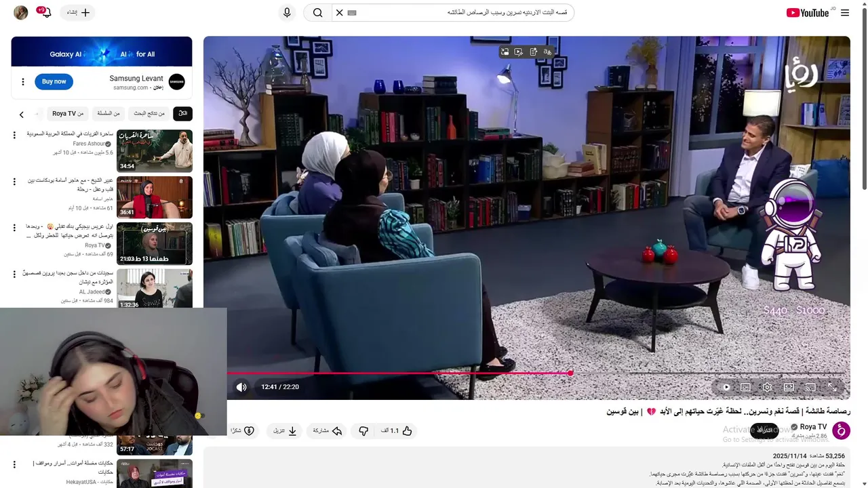Select the 'الكل' filter chip
The image size is (868, 488).
[182, 114]
